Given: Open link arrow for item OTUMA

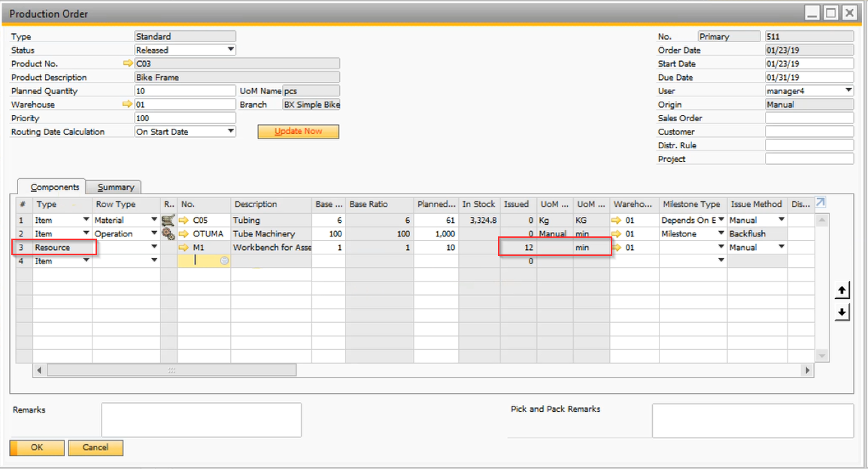Looking at the screenshot, I should point(184,234).
